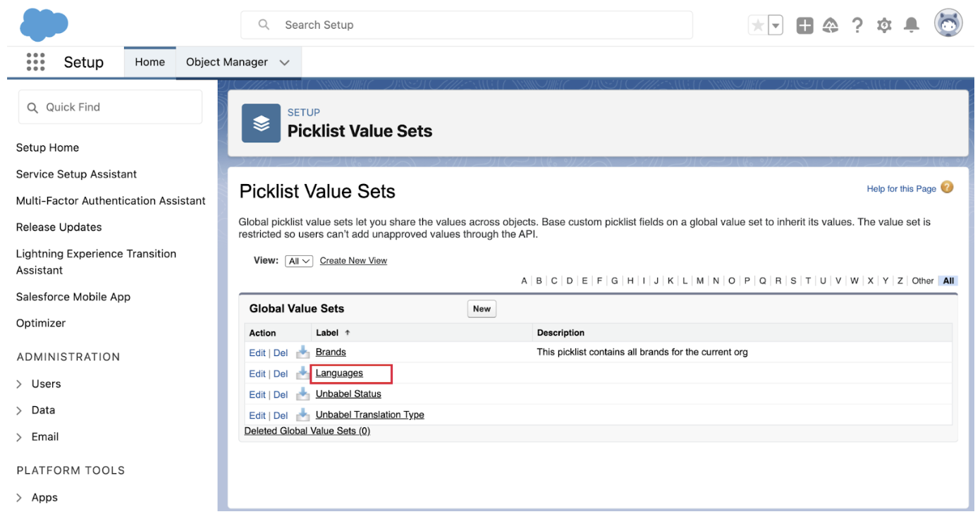
Task: Click the Favorites star icon
Action: [x=758, y=25]
